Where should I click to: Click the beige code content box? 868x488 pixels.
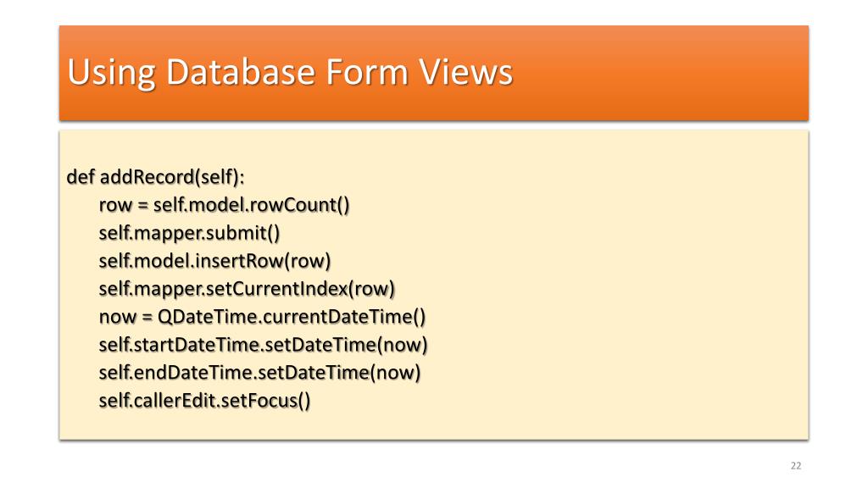[x=434, y=285]
